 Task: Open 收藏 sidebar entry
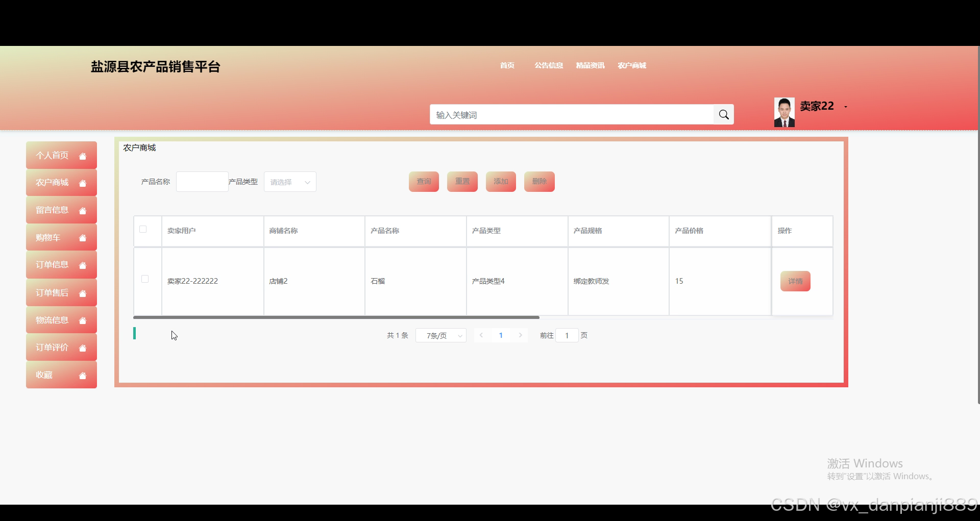[61, 375]
